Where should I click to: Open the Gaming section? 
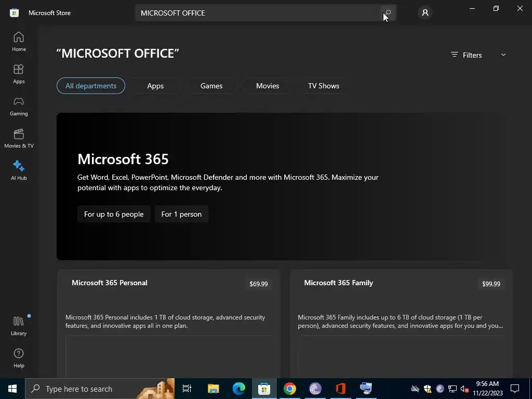click(19, 107)
